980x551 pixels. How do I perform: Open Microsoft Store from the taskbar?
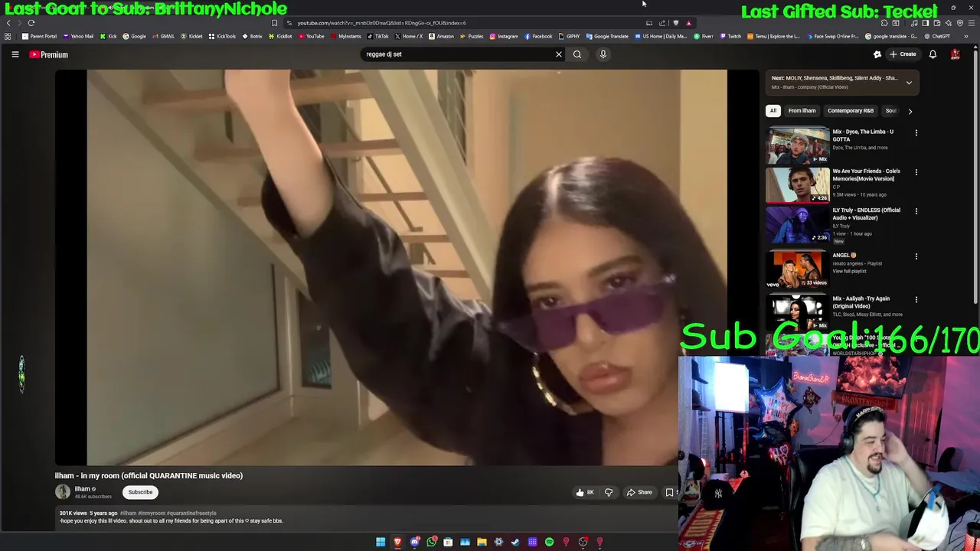448,542
